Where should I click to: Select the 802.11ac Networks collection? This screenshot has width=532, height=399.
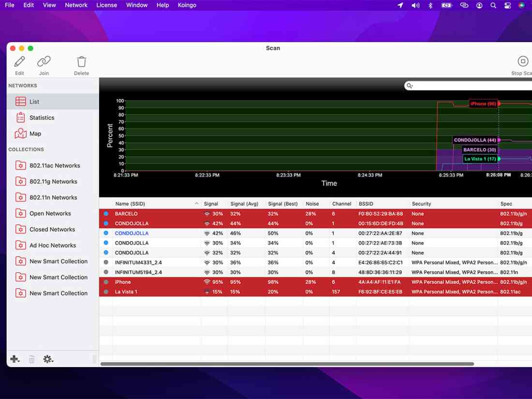pos(55,166)
